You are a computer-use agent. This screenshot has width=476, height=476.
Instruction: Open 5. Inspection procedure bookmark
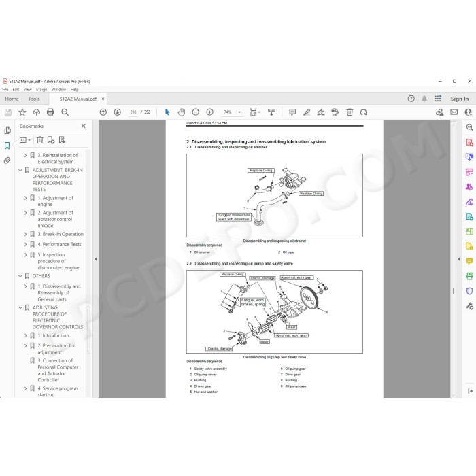(58, 261)
